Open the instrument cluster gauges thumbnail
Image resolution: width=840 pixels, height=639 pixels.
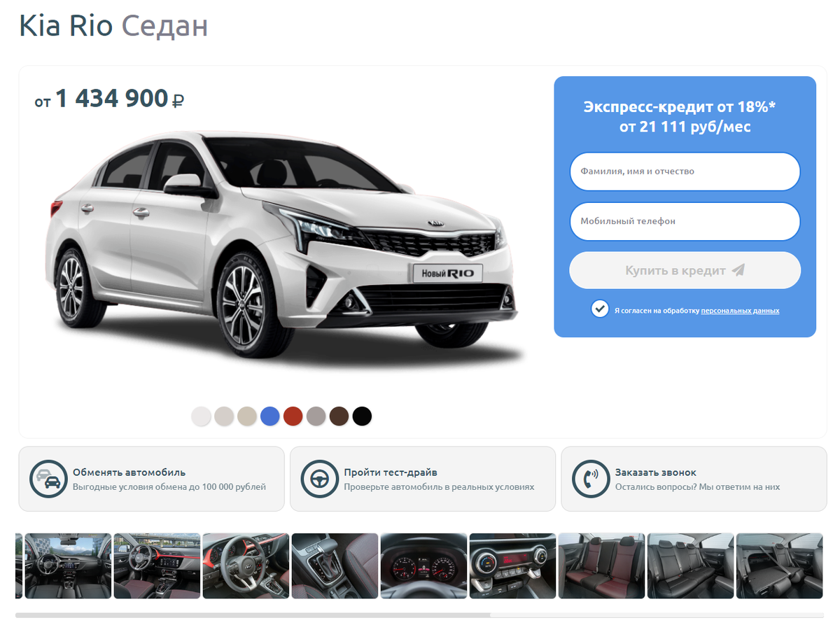pos(423,566)
